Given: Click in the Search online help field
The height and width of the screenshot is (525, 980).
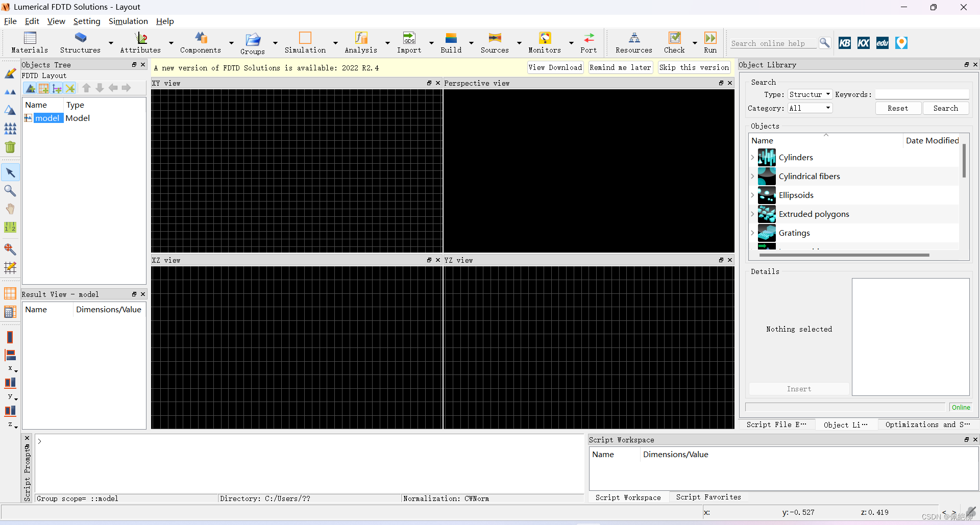Looking at the screenshot, I should [773, 43].
